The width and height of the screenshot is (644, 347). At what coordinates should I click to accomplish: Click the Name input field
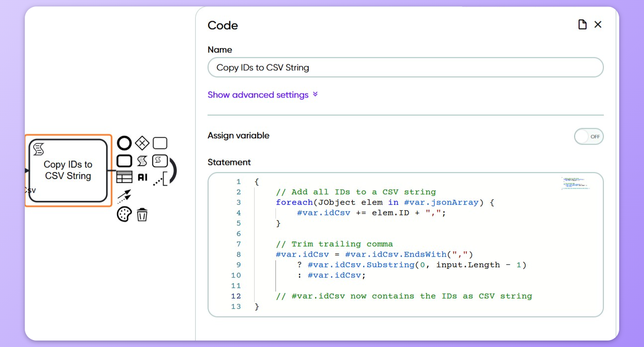(x=405, y=67)
